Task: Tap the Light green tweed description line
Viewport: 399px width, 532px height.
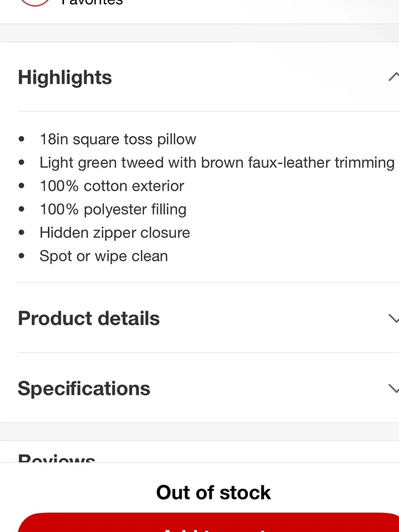Action: tap(217, 163)
